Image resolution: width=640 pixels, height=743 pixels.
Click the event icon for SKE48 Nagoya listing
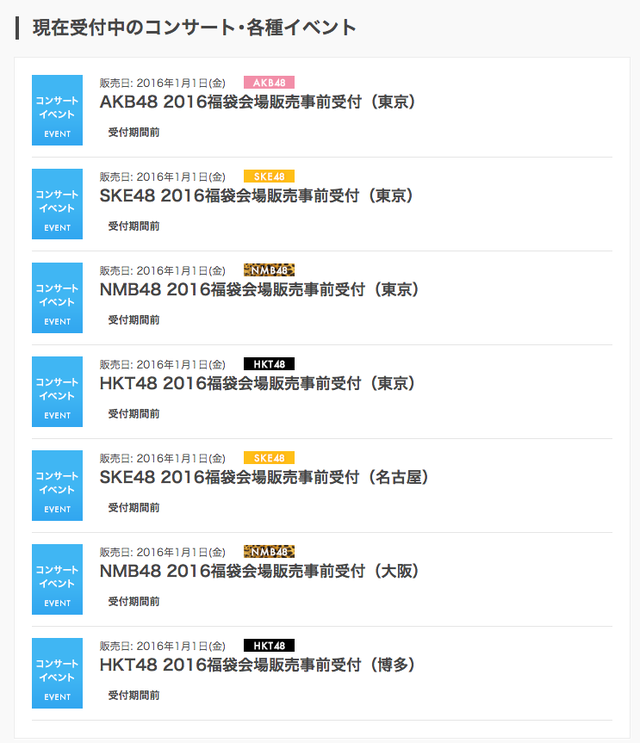pyautogui.click(x=57, y=486)
